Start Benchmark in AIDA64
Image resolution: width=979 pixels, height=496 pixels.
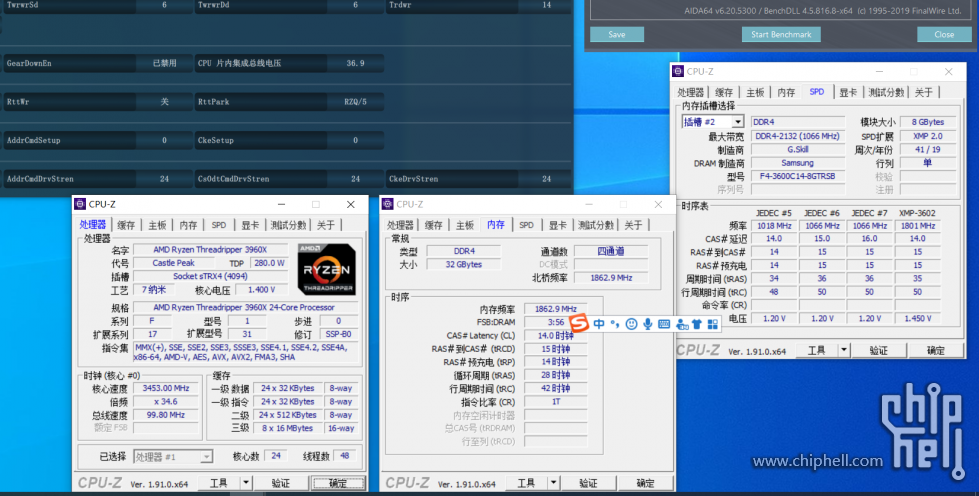(x=781, y=34)
